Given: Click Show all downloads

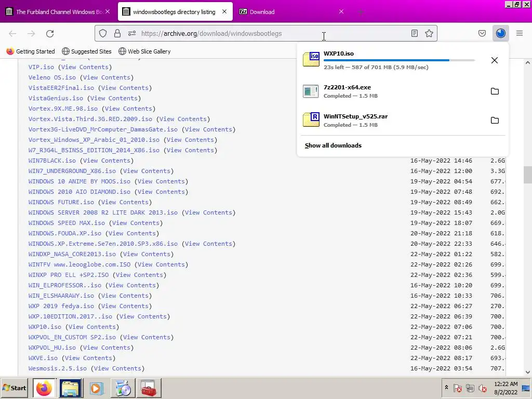Looking at the screenshot, I should coord(333,145).
